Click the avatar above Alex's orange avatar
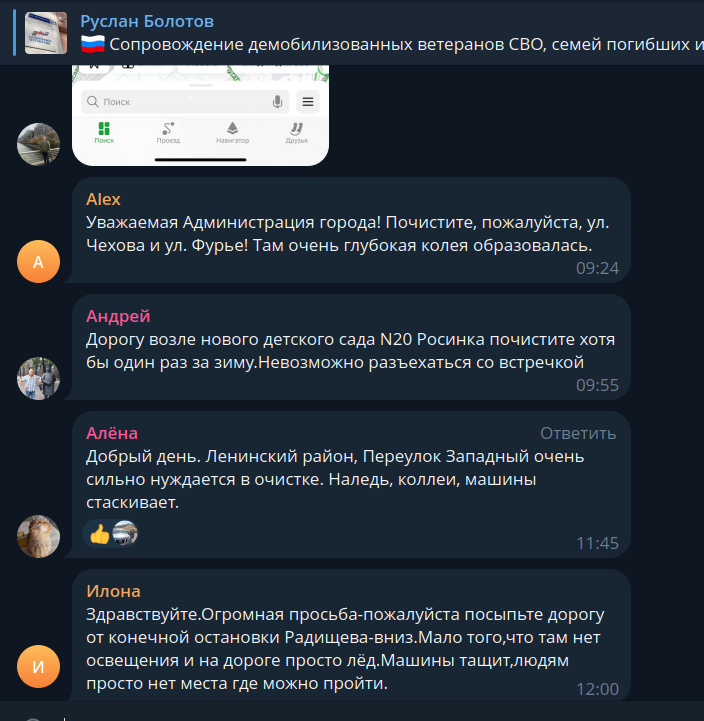This screenshot has height=721, width=704. coord(38,144)
